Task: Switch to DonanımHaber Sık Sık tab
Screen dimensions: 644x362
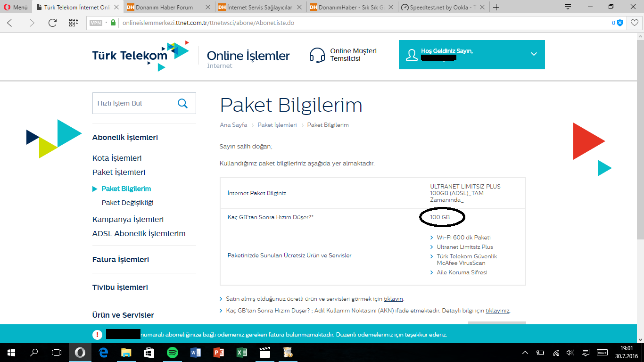Action: (x=352, y=8)
